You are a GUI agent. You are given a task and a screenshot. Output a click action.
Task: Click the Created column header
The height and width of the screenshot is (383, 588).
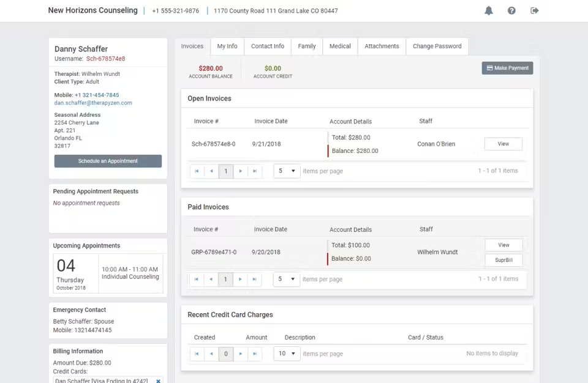point(205,337)
